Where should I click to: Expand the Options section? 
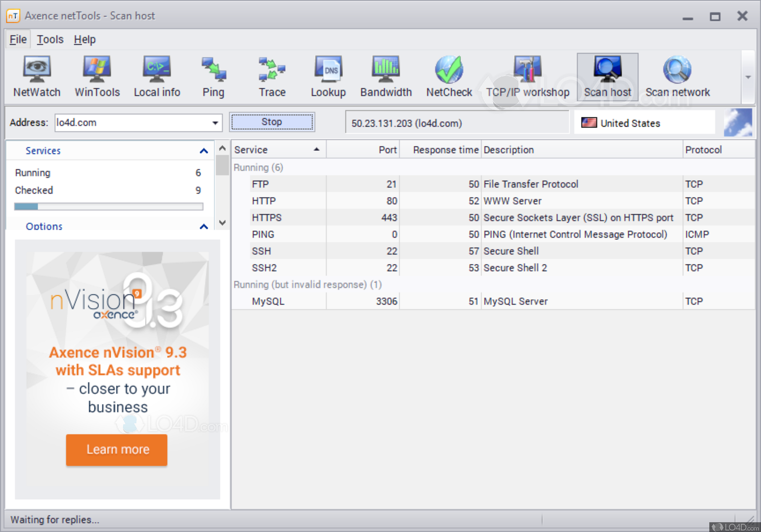click(x=204, y=227)
